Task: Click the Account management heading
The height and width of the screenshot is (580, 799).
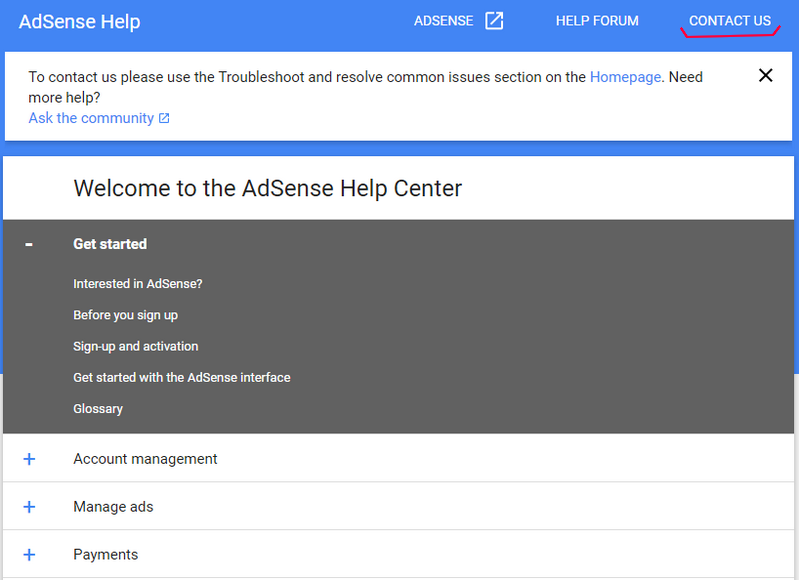Action: pos(145,459)
